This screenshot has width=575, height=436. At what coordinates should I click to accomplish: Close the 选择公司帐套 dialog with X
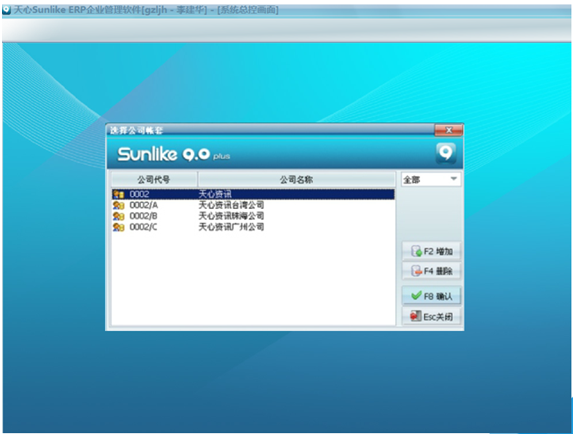tap(448, 130)
